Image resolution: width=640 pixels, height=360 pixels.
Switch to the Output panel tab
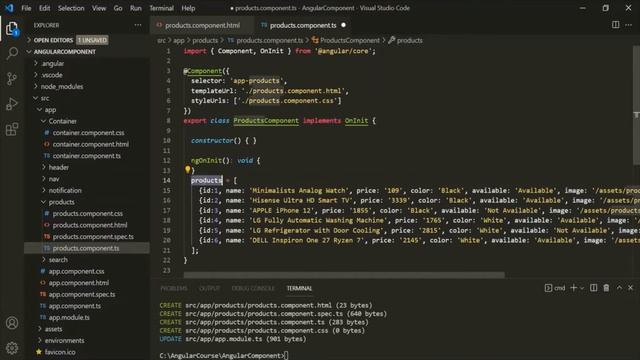click(210, 288)
